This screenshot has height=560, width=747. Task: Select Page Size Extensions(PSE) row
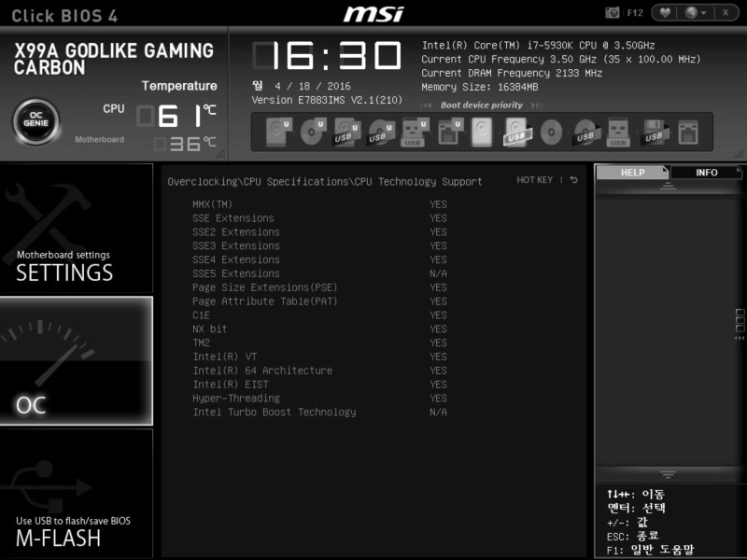point(319,287)
